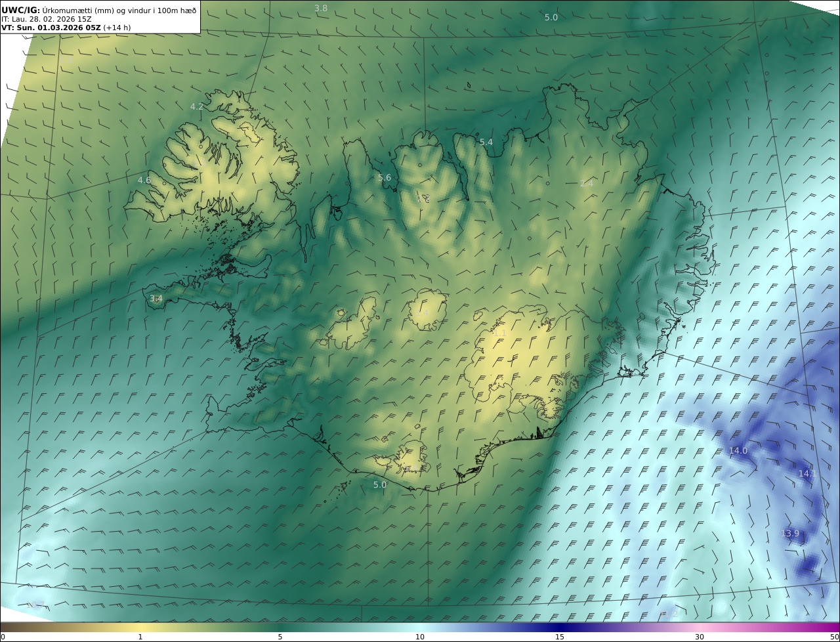The height and width of the screenshot is (642, 840).
Task: Click the magenta colorbar end above tick 50
Action: (832, 627)
